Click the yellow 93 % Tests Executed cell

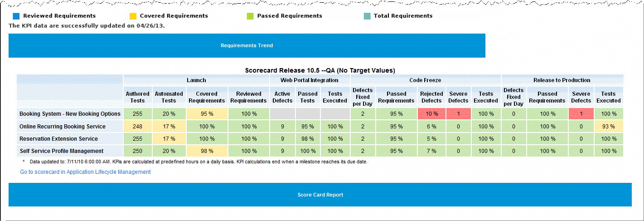coord(608,127)
